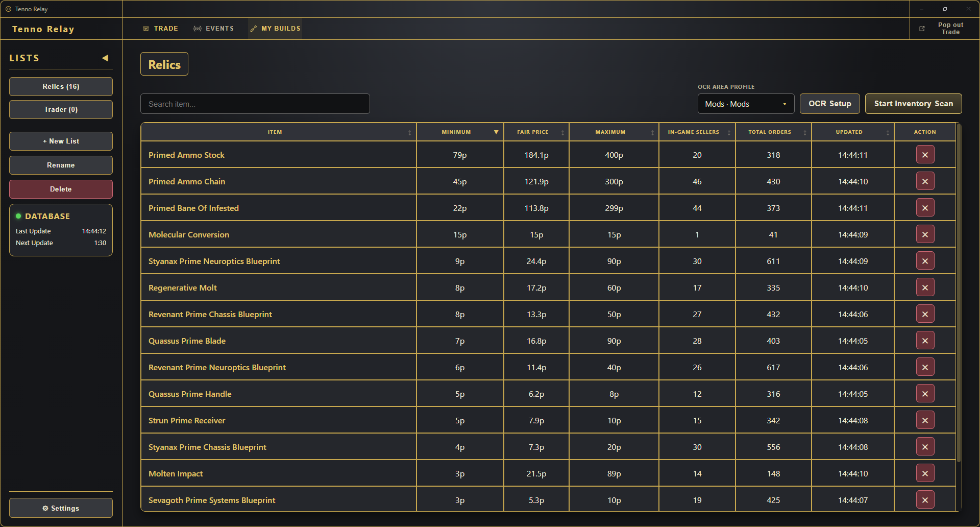
Task: Sort table by Minimum column
Action: [460, 132]
